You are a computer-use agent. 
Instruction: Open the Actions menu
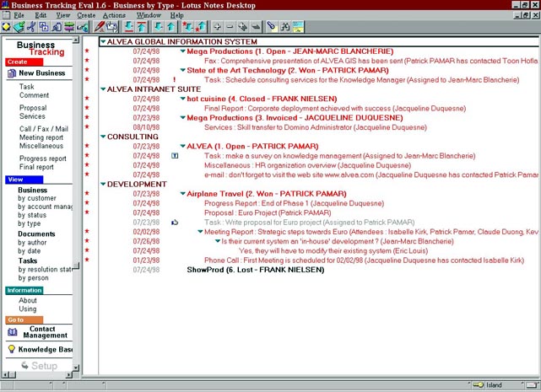click(x=114, y=15)
